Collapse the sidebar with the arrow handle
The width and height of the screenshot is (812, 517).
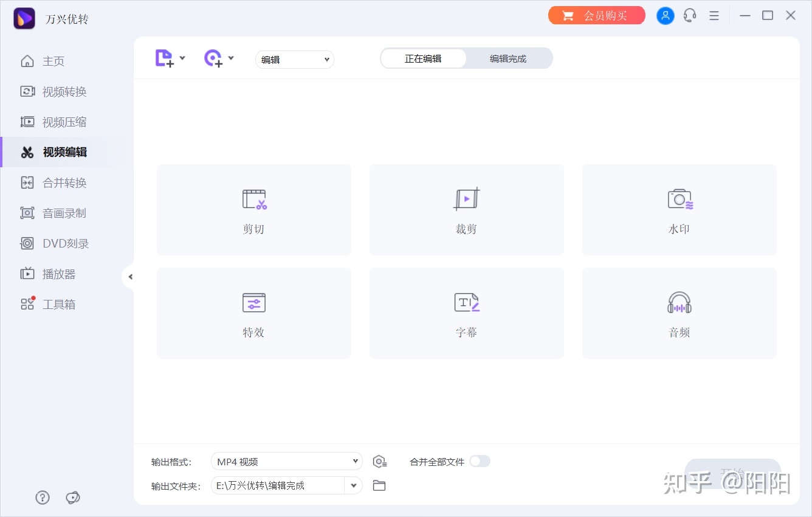coord(129,277)
